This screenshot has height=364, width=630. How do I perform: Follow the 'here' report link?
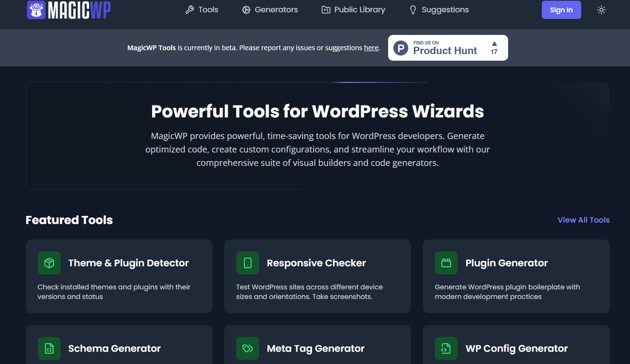tap(371, 48)
